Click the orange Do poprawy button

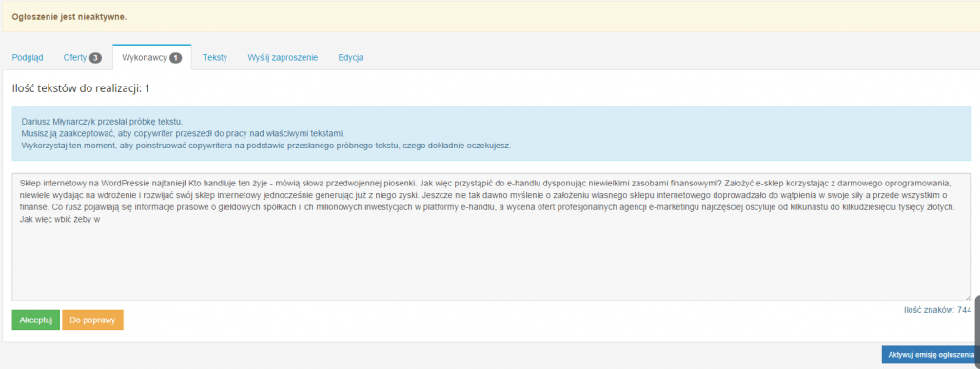pyautogui.click(x=92, y=320)
